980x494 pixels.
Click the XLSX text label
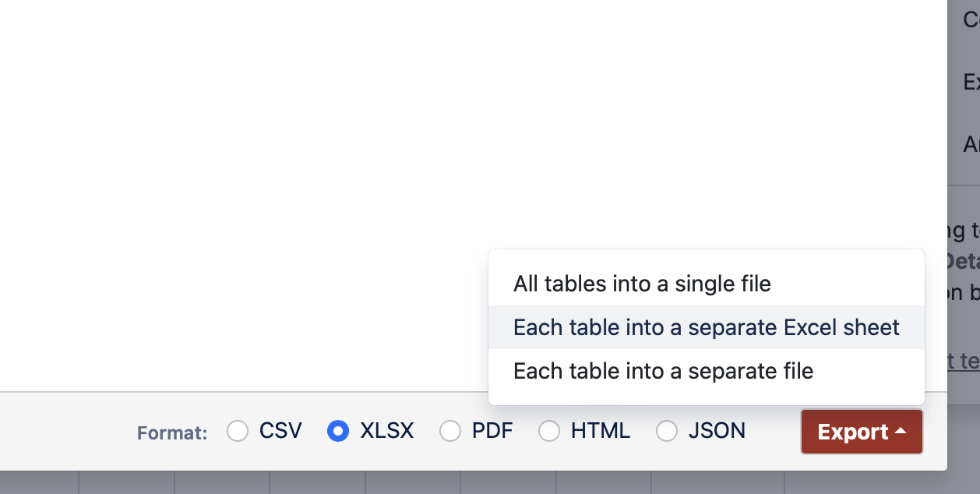(387, 431)
